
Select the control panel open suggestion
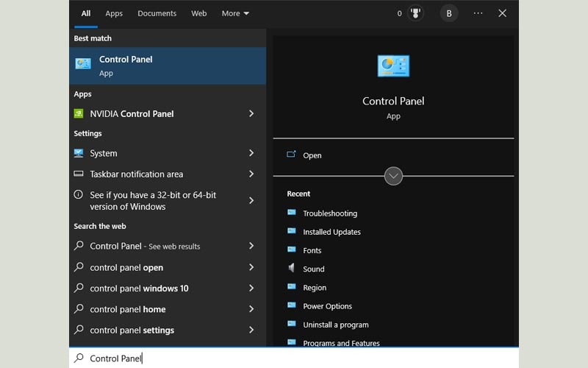coord(168,267)
